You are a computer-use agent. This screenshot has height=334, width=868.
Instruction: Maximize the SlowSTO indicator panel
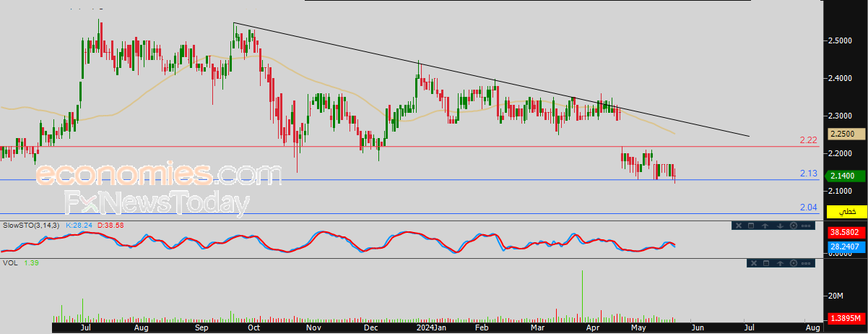point(751,226)
